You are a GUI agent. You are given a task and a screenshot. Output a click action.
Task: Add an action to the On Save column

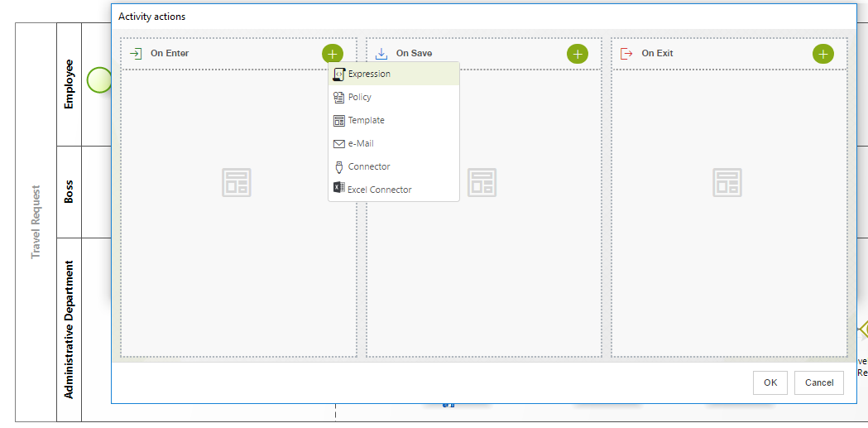coord(577,54)
